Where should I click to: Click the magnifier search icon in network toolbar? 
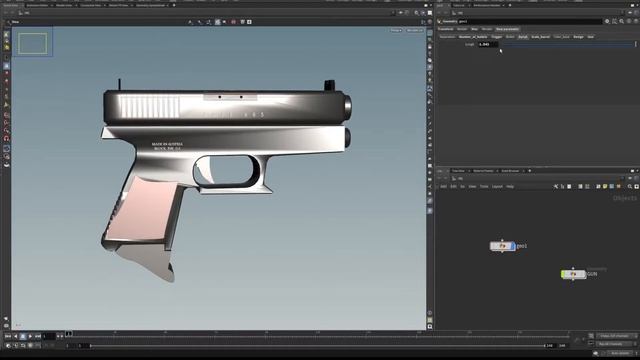pos(630,187)
